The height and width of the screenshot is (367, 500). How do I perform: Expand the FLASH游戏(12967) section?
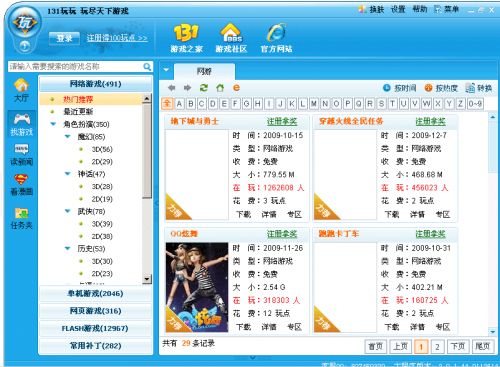click(95, 328)
